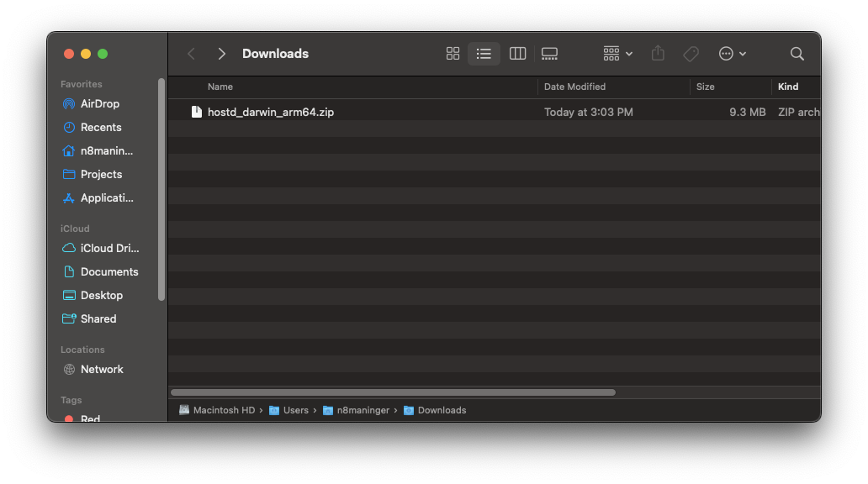868x484 pixels.
Task: Switch to column view
Action: pos(517,54)
